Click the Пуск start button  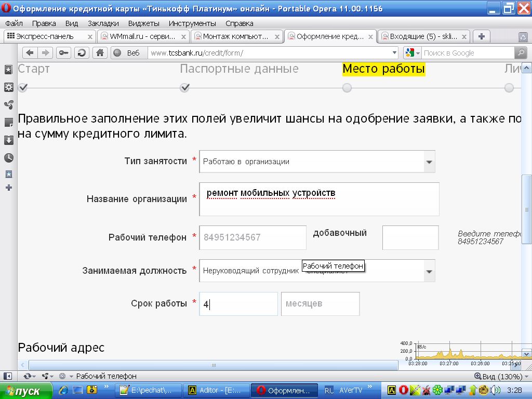[26, 391]
